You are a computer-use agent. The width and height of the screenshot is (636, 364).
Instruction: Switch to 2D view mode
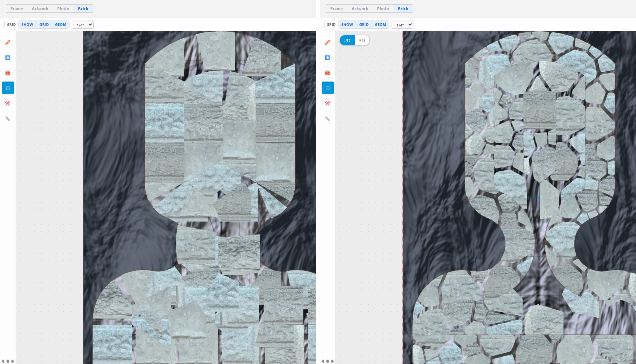347,40
